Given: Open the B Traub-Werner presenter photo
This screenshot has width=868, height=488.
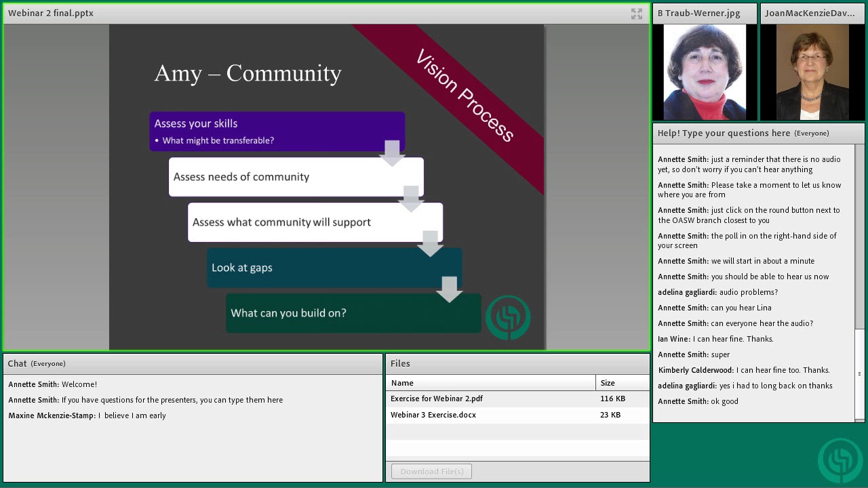Looking at the screenshot, I should [x=704, y=72].
